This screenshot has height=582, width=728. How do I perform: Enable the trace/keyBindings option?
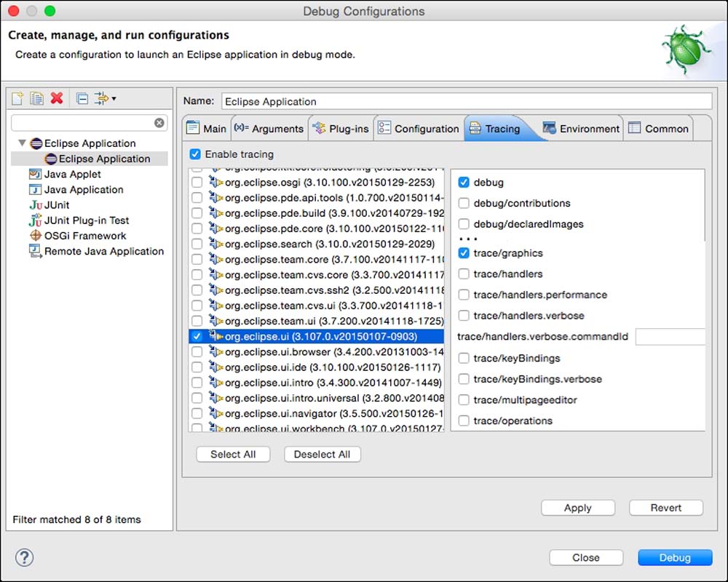click(464, 359)
